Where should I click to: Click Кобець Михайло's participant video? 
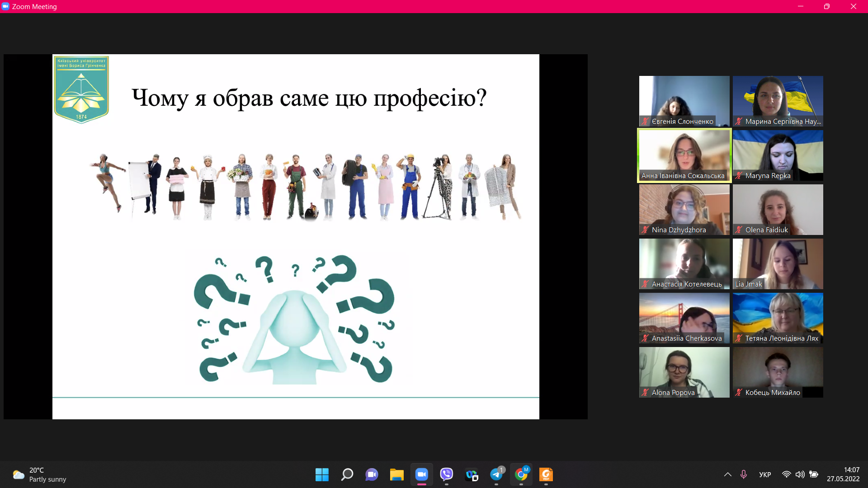pos(778,372)
